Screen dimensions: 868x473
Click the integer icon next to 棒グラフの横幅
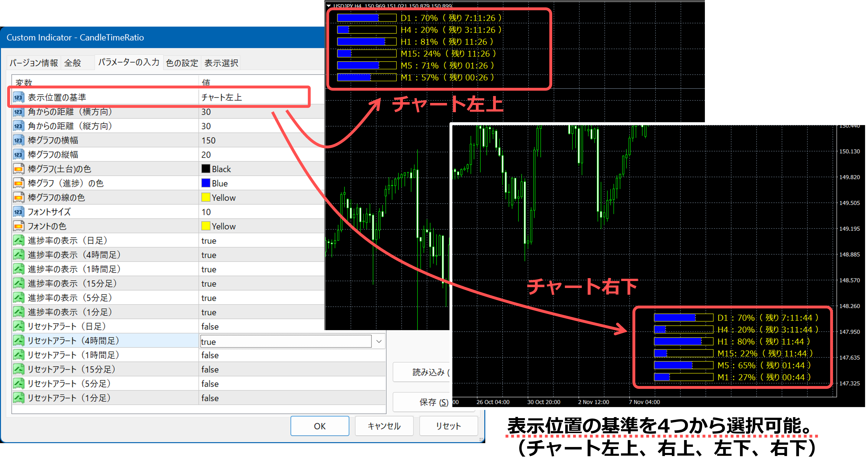tap(18, 140)
